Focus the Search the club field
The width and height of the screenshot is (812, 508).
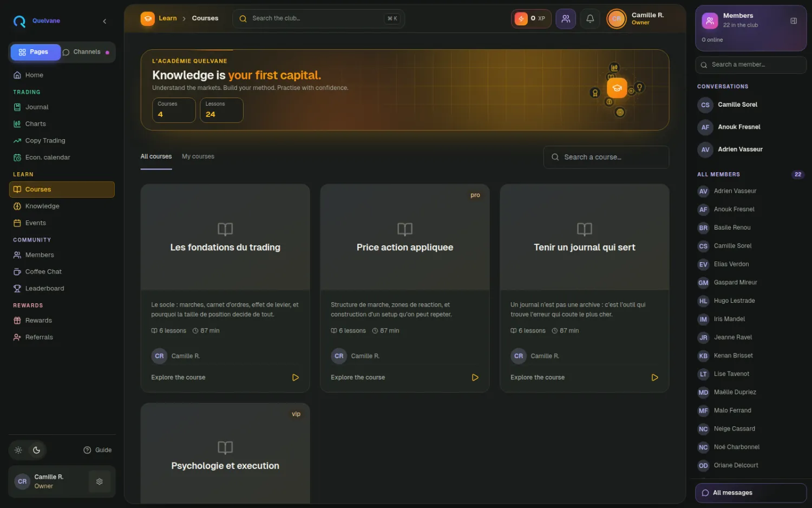coord(319,18)
